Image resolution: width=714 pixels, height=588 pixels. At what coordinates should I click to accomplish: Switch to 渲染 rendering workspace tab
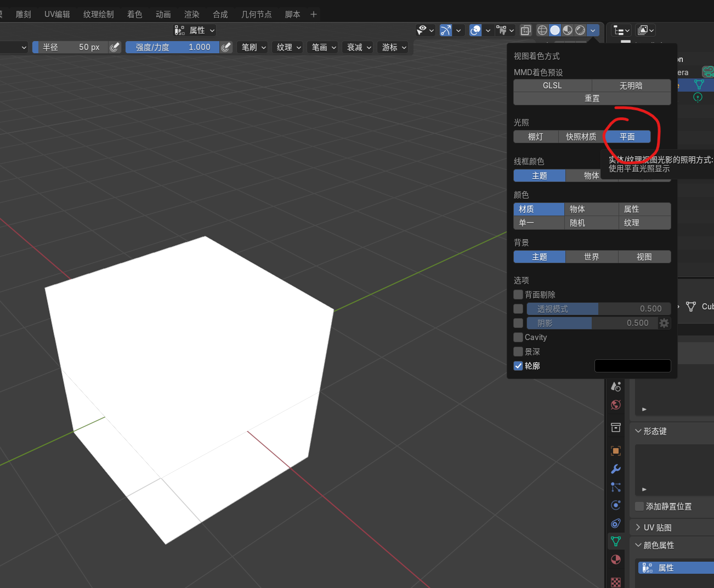pos(192,14)
